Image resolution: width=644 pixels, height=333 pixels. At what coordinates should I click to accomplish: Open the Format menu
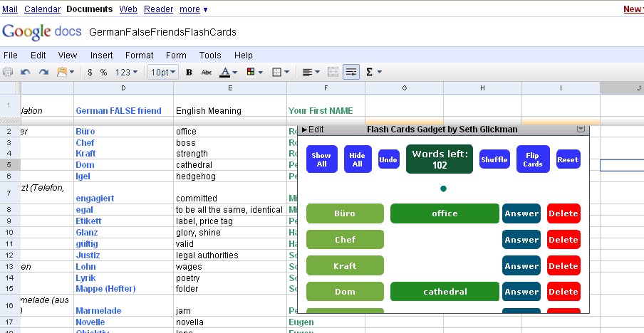pyautogui.click(x=139, y=55)
